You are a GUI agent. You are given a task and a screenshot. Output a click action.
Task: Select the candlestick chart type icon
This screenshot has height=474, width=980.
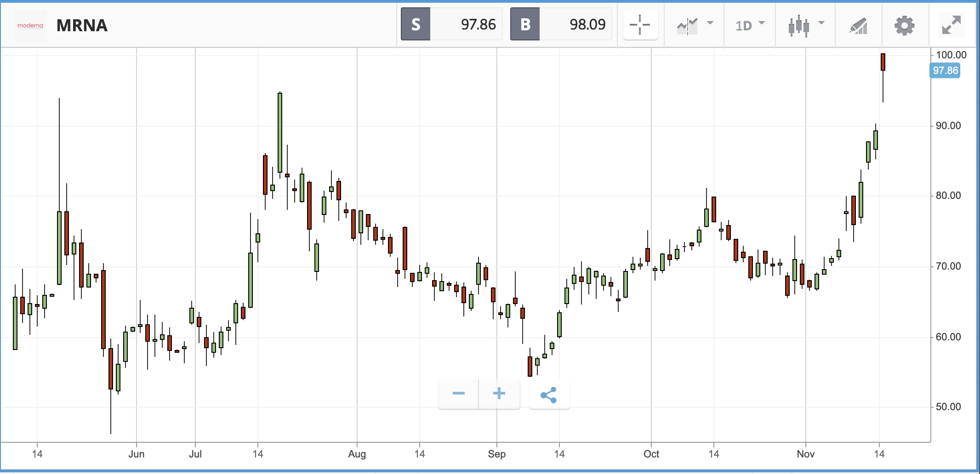pyautogui.click(x=799, y=26)
